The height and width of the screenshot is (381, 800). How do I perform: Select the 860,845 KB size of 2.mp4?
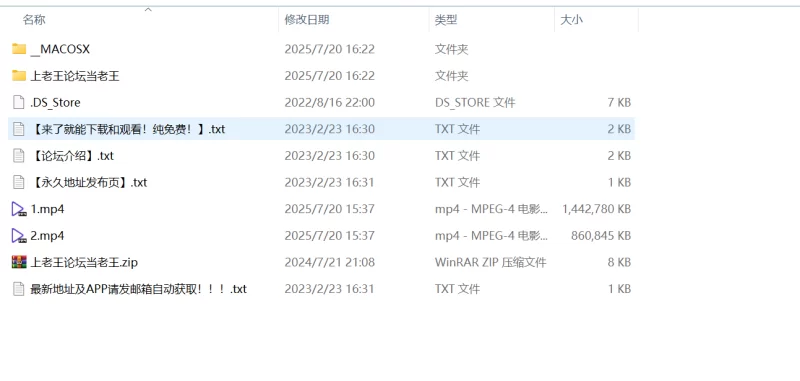pyautogui.click(x=601, y=235)
